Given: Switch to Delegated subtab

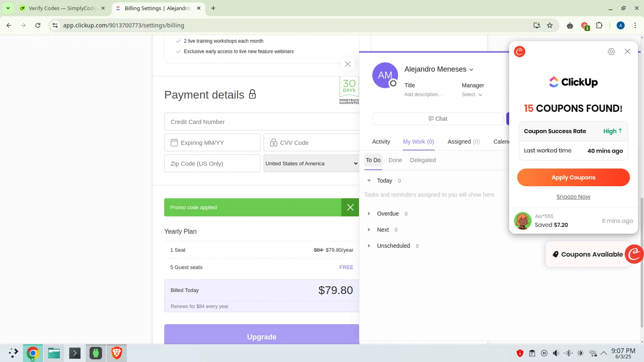Looking at the screenshot, I should [423, 160].
